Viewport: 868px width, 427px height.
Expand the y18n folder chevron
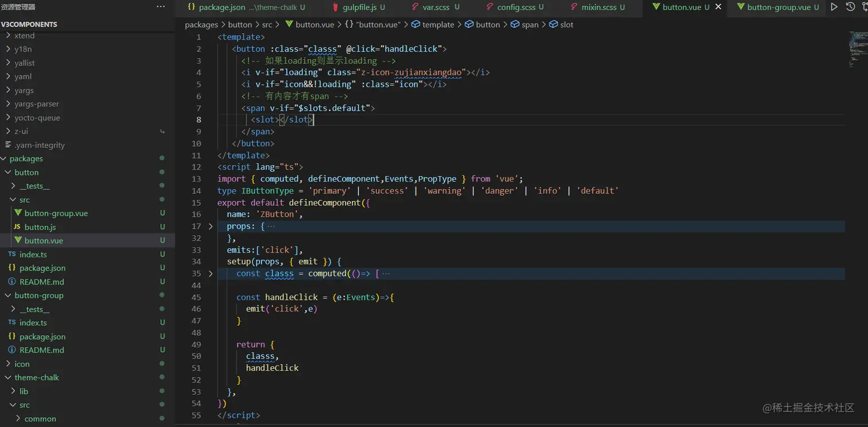(8, 49)
